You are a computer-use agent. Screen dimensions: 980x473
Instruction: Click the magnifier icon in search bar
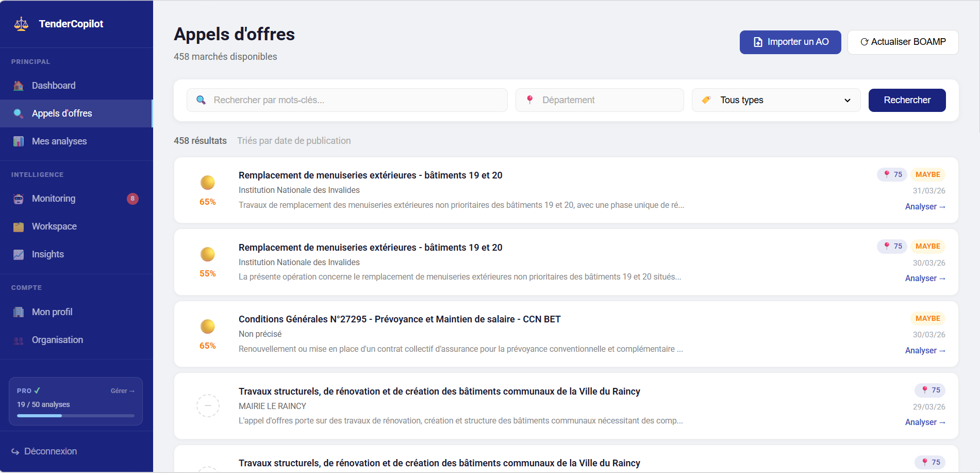point(201,100)
